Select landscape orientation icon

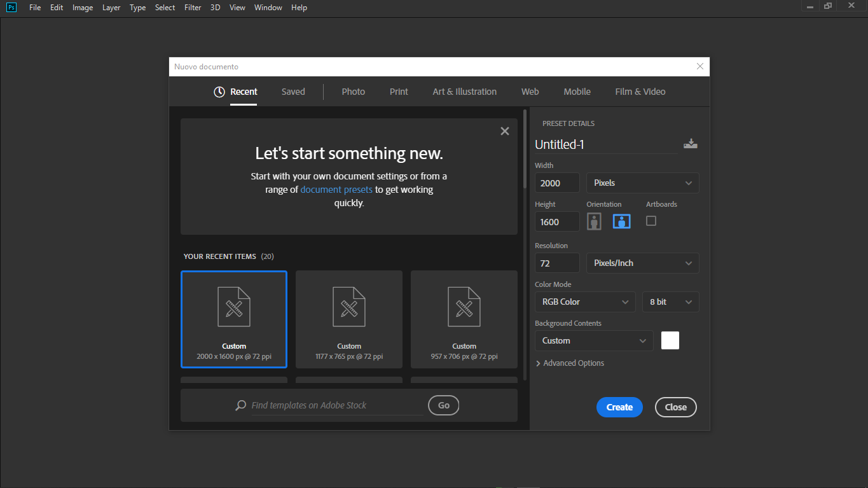621,221
